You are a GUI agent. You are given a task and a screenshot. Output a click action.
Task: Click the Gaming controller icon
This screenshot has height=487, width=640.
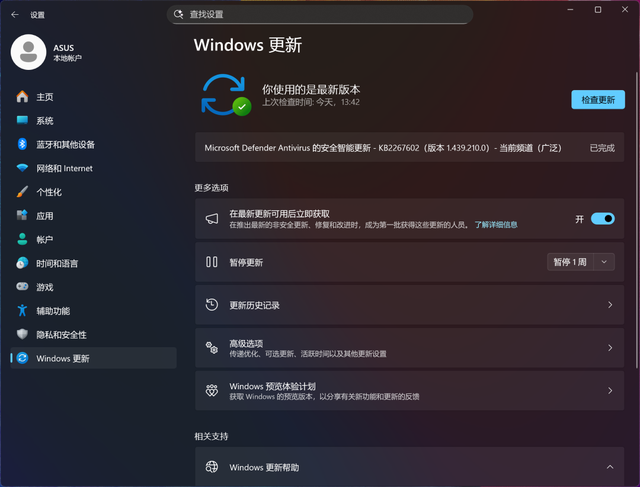pyautogui.click(x=22, y=287)
